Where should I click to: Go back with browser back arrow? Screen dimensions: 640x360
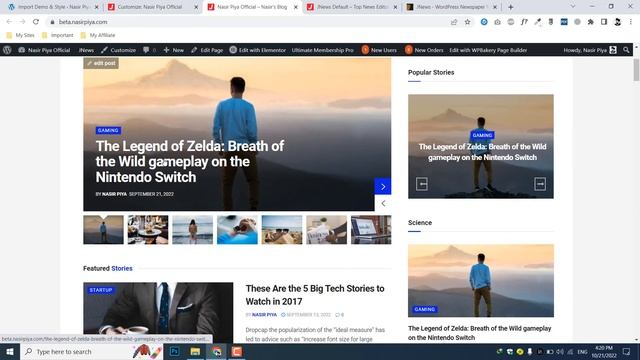pos(9,22)
